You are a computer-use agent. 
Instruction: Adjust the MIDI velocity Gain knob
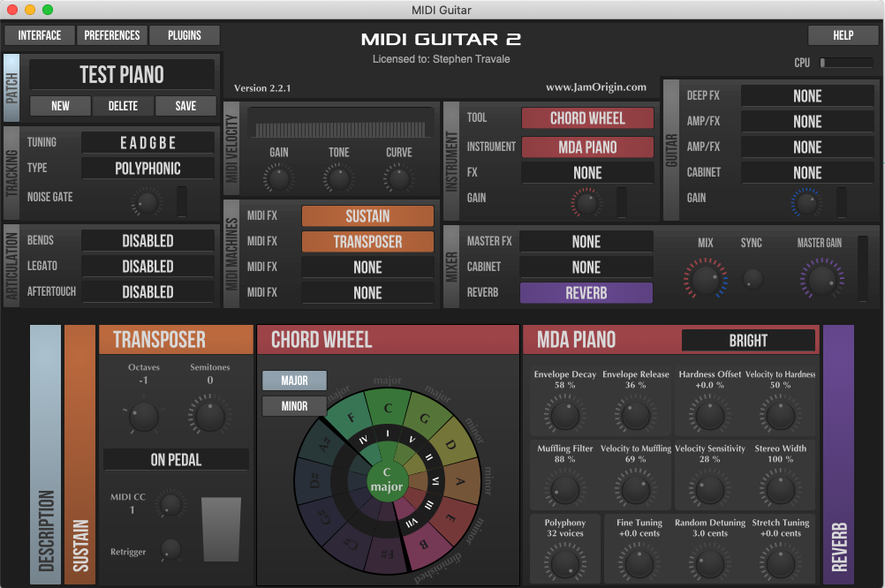(278, 179)
